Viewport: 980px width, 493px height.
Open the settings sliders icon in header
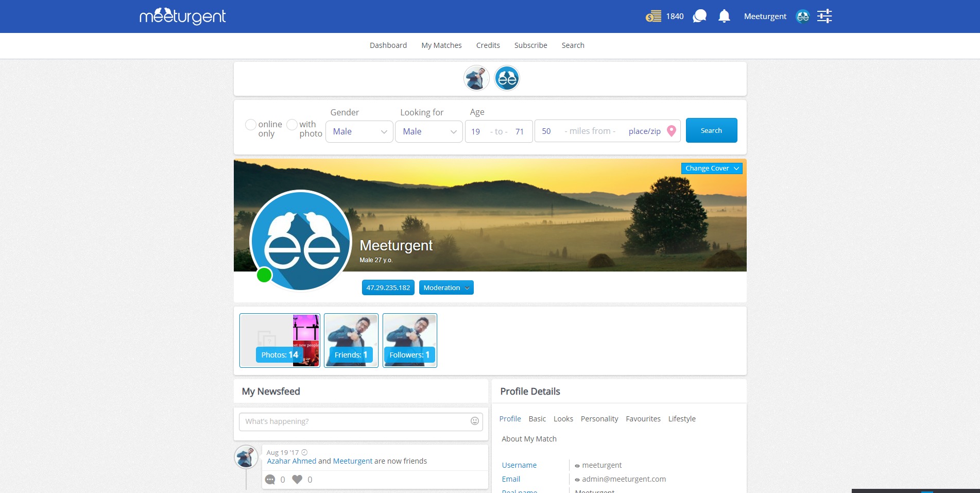coord(824,16)
